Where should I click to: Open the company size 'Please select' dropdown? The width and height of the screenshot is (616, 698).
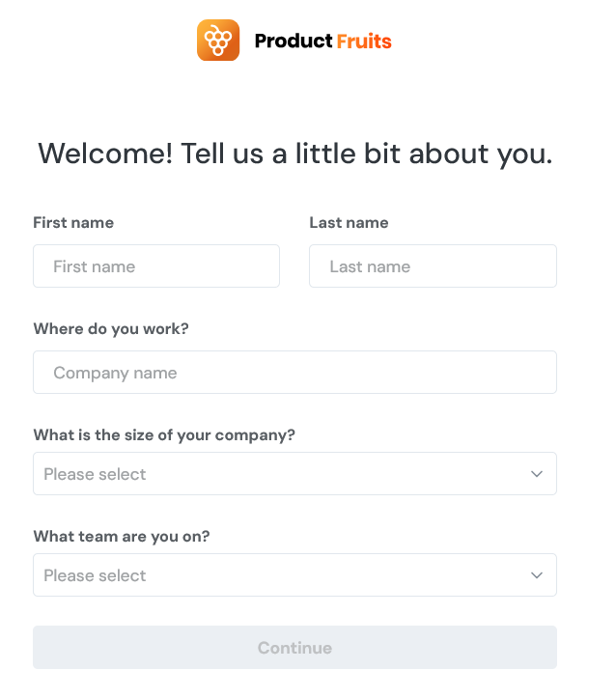tap(294, 474)
